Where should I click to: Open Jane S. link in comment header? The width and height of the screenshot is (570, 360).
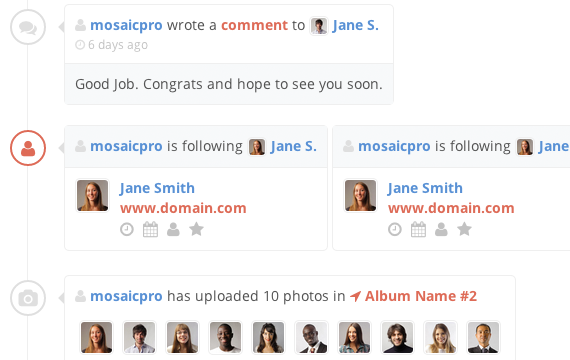pyautogui.click(x=356, y=25)
